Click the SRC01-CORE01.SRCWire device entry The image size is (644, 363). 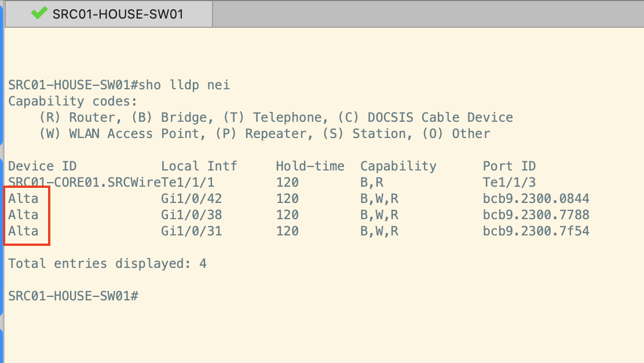pyautogui.click(x=85, y=182)
